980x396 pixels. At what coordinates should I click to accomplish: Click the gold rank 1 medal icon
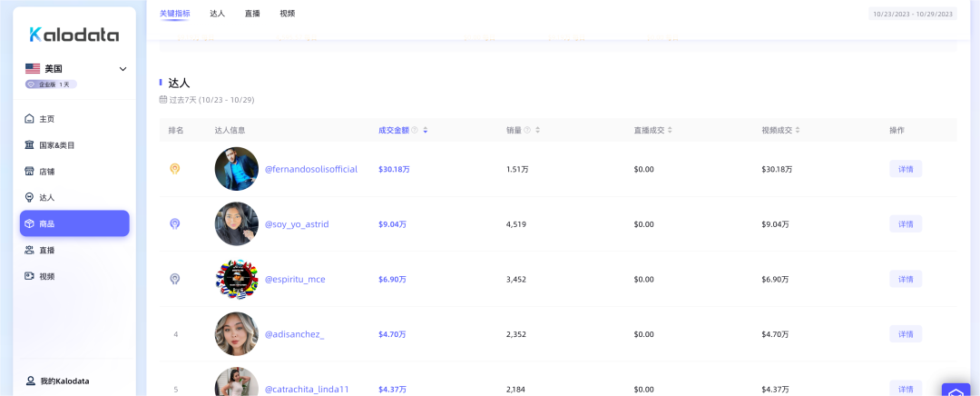click(x=175, y=169)
